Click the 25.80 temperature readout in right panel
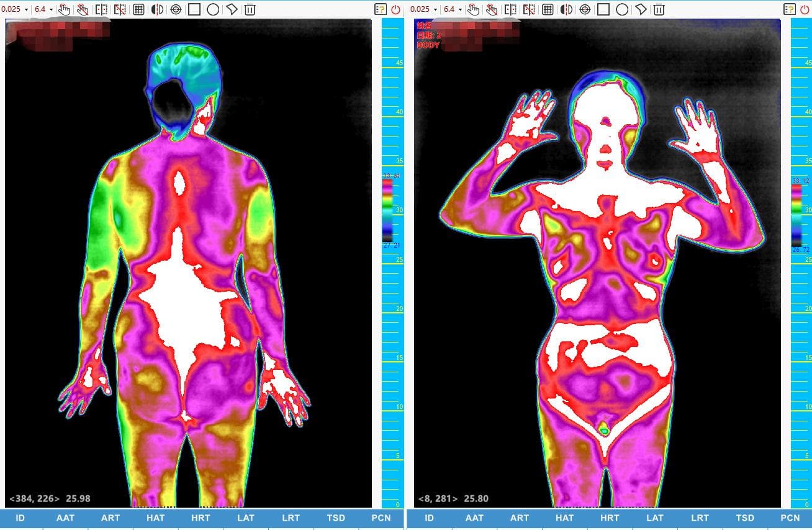 point(475,498)
